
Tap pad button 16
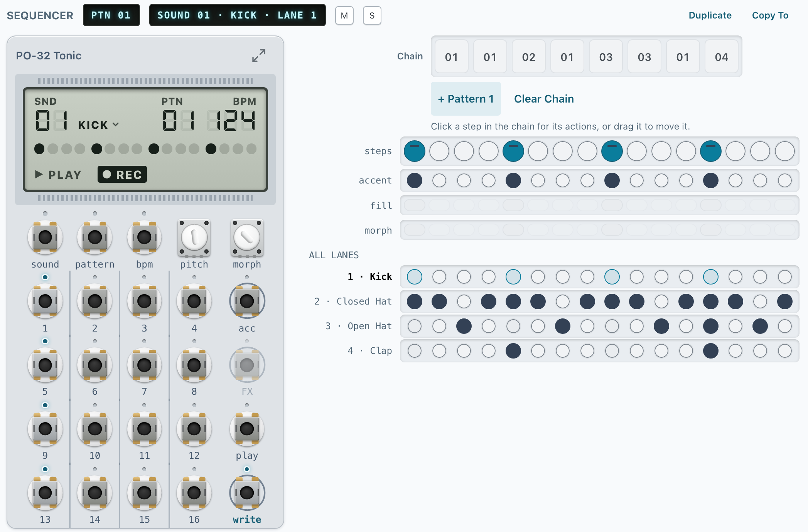pos(194,493)
